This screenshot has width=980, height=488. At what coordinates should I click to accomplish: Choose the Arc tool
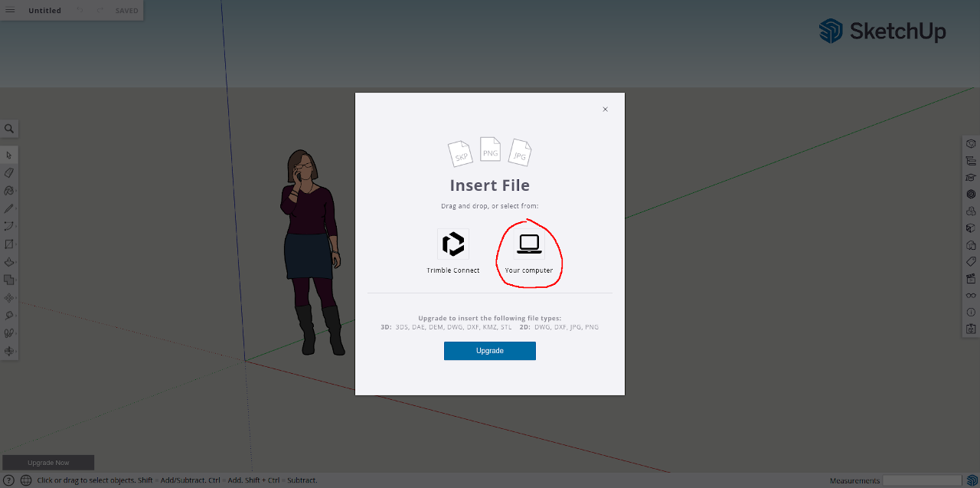(9, 225)
